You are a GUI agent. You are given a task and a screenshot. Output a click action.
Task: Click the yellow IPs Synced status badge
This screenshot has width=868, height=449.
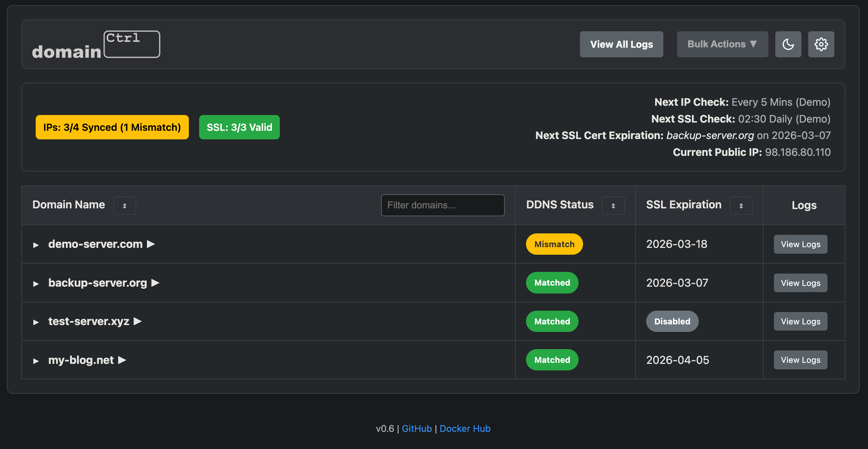point(112,127)
